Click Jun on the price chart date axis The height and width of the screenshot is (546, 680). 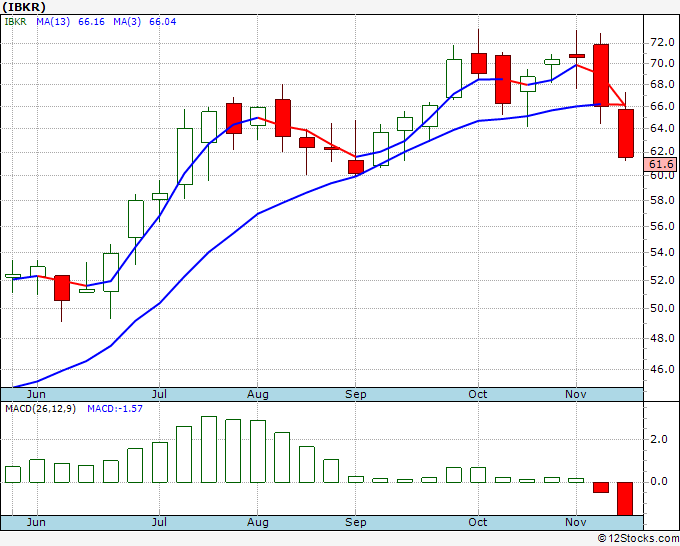click(36, 394)
